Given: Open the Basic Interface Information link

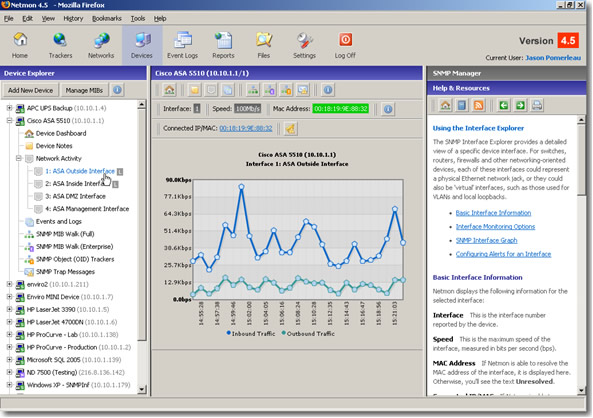Looking at the screenshot, I should pos(493,213).
